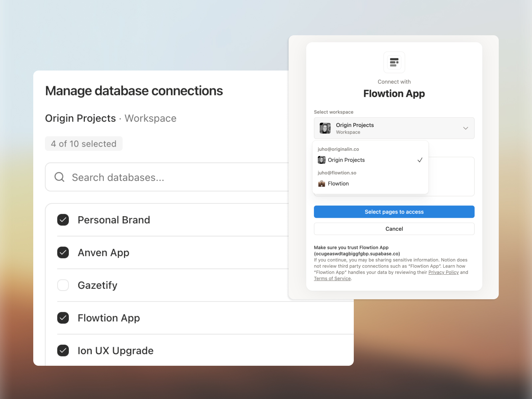Uncheck the Ion UX Upgrade checkbox
Screen dimensions: 532x399
coord(63,350)
